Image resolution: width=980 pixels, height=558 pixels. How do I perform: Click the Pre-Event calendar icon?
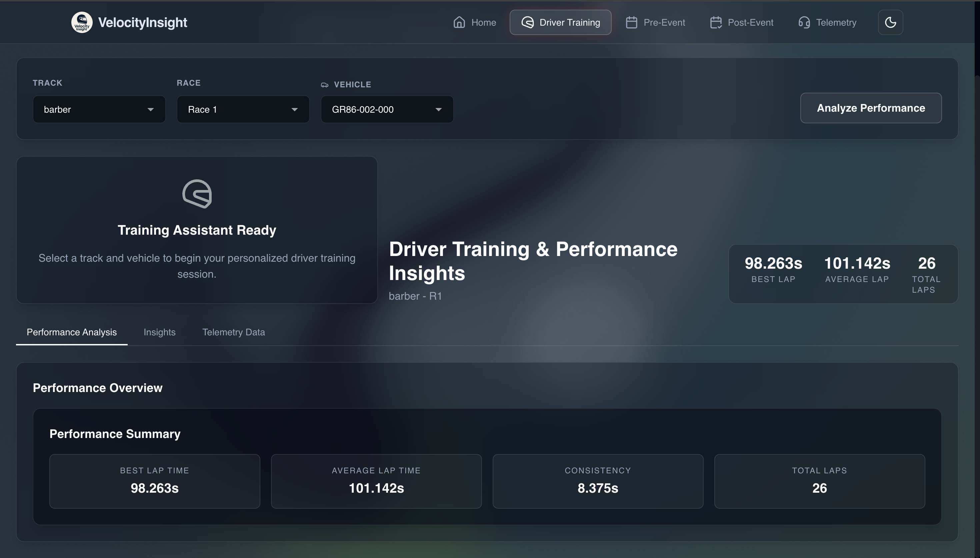point(631,22)
